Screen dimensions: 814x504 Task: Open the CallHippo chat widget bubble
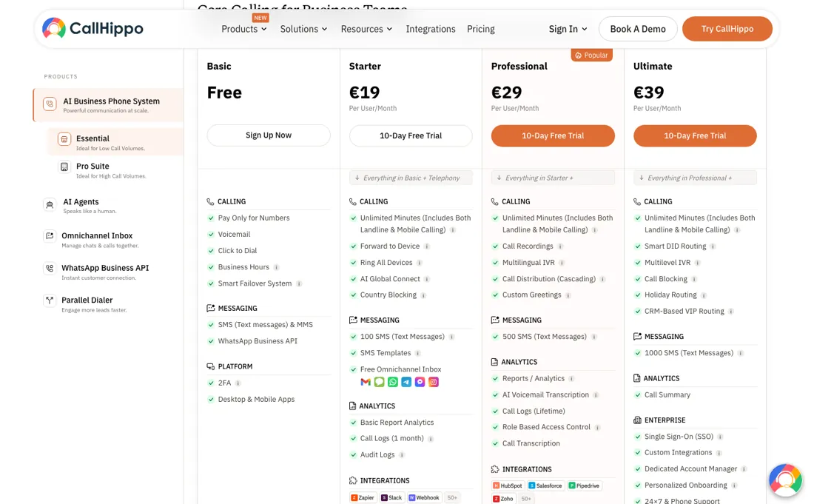tap(785, 480)
